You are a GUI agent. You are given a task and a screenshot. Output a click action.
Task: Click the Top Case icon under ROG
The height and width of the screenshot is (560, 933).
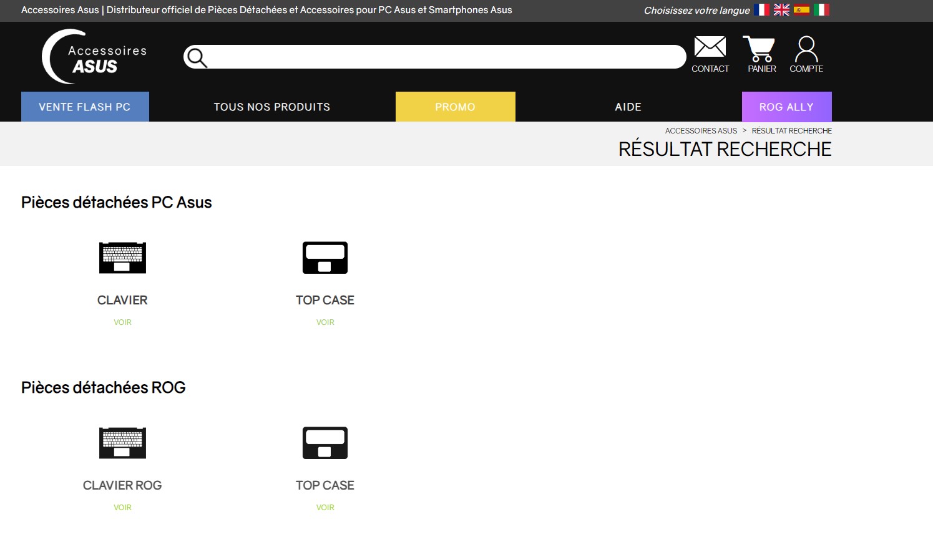click(325, 443)
